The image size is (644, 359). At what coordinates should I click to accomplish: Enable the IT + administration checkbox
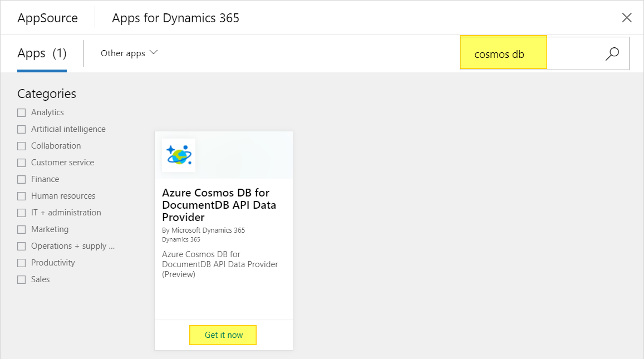click(21, 213)
